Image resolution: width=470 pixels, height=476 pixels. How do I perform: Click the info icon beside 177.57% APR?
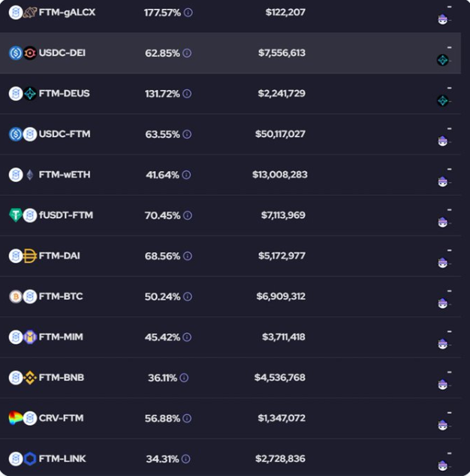188,13
